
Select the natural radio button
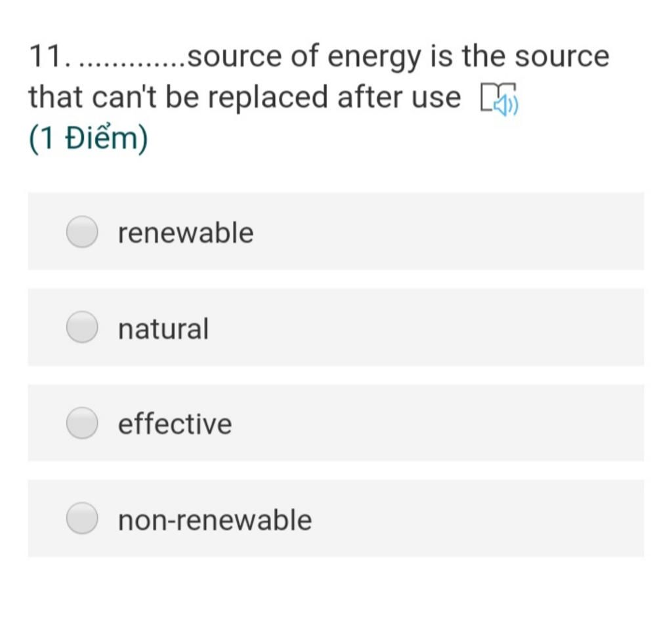pos(82,327)
